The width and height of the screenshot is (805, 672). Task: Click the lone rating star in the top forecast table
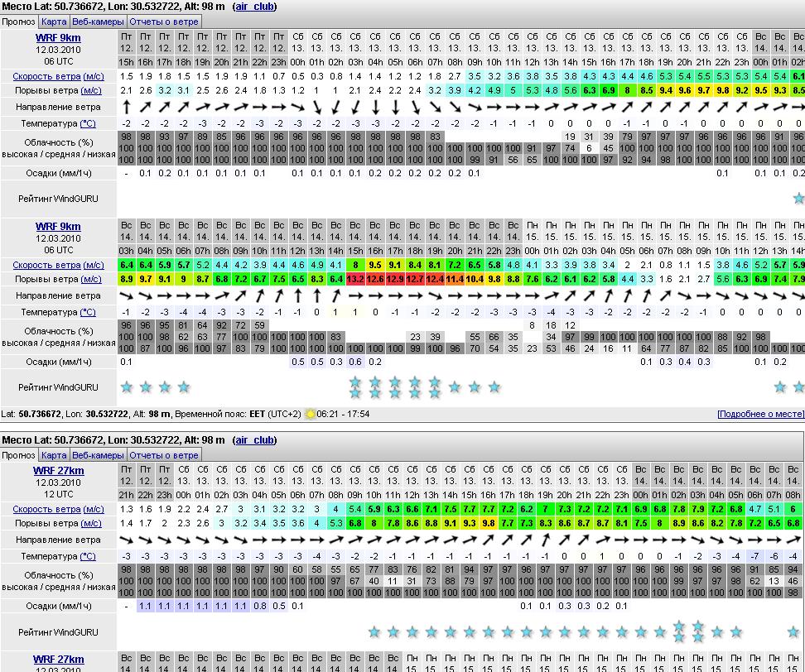(x=798, y=198)
